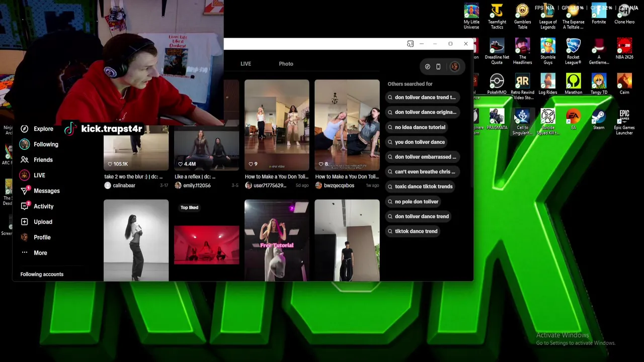
Task: Open PokeMMO desktop icon
Action: [x=497, y=84]
